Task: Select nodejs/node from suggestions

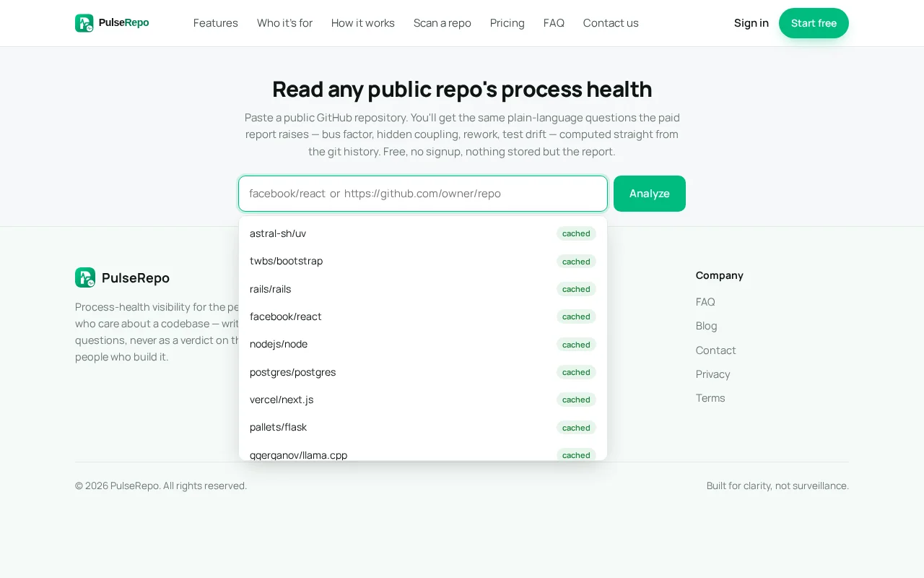Action: point(423,344)
